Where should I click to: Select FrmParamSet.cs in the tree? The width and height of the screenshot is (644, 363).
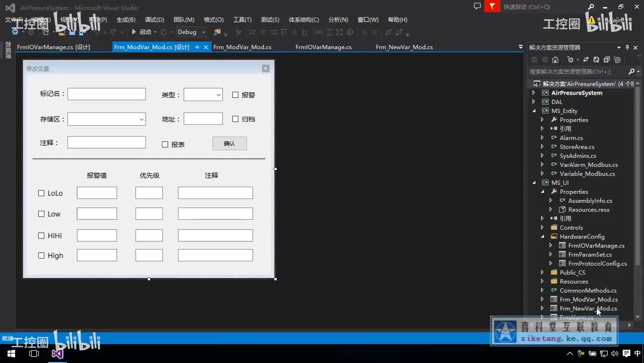click(x=590, y=255)
